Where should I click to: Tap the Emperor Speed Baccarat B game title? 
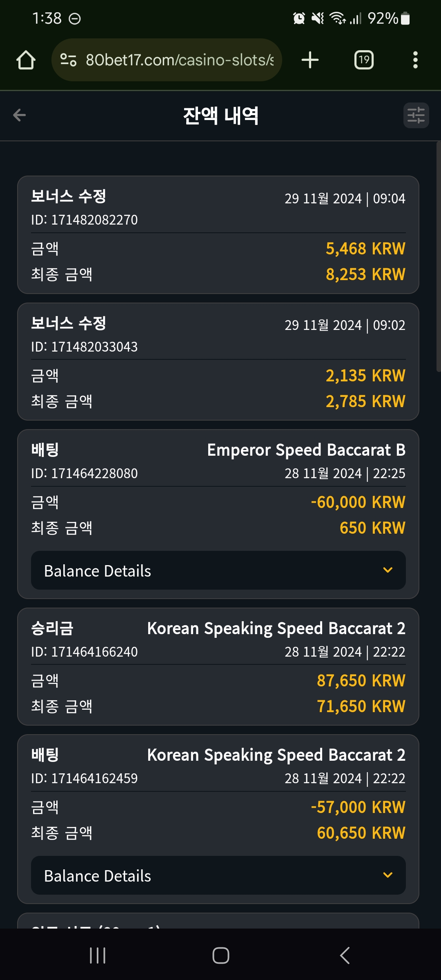(306, 450)
